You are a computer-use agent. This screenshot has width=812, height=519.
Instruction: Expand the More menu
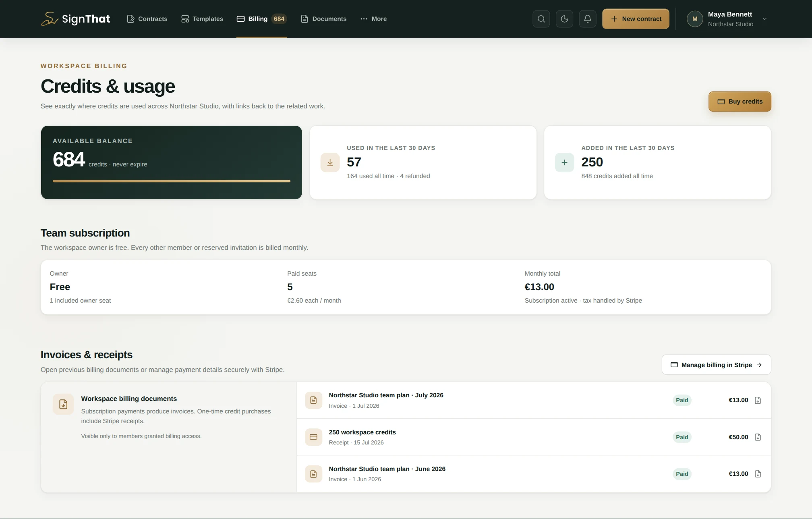pyautogui.click(x=373, y=19)
